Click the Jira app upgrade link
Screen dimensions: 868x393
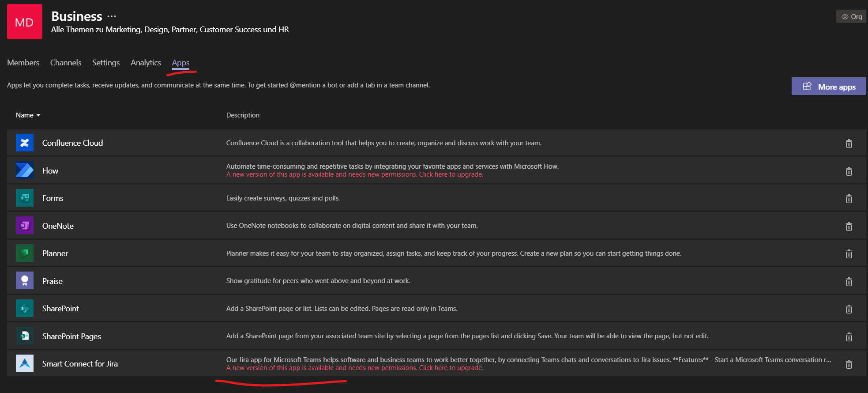tap(354, 368)
